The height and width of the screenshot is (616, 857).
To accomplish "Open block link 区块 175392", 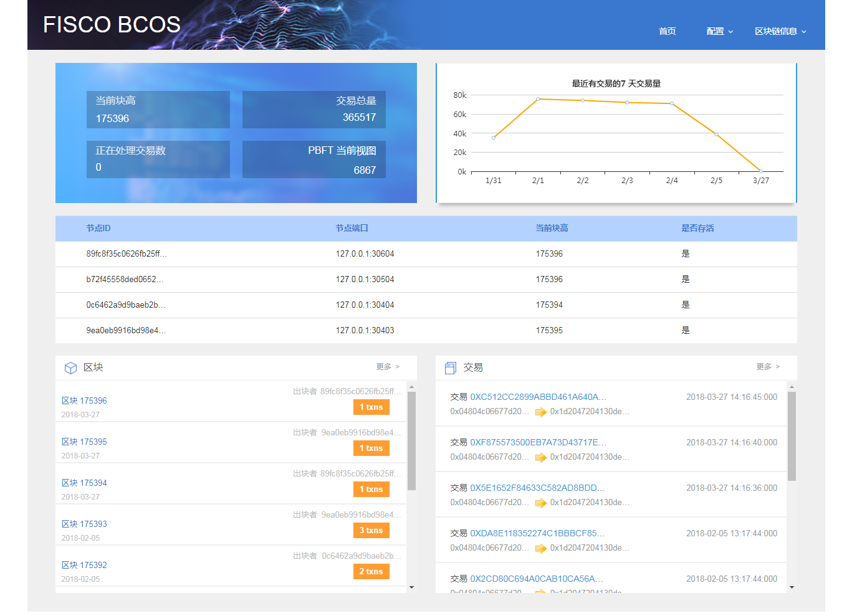I will click(x=84, y=565).
